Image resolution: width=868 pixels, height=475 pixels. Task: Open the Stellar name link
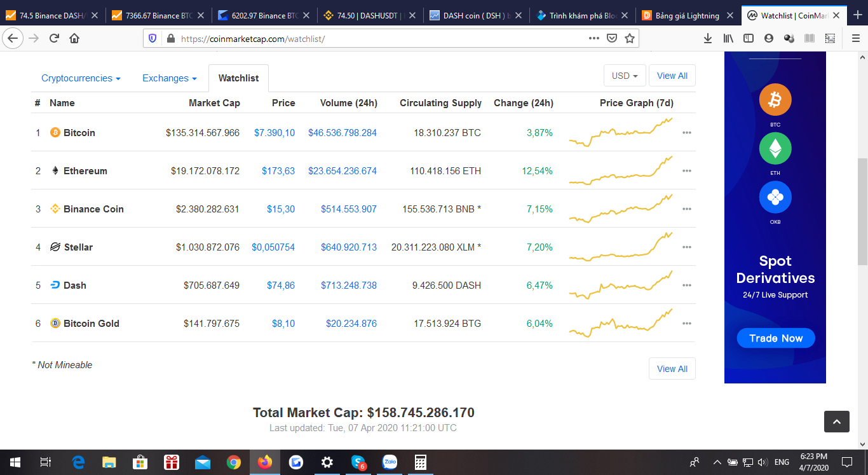[x=78, y=247]
